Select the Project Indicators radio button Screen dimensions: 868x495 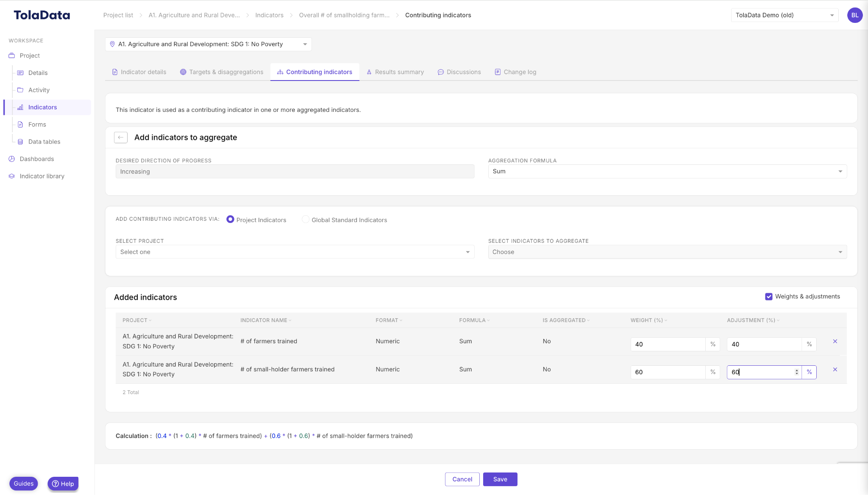point(230,220)
